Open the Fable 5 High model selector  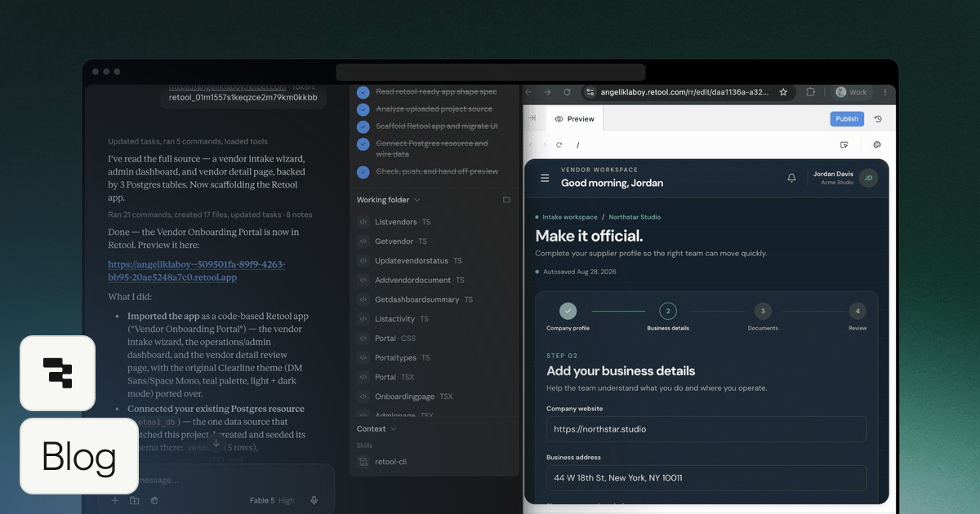click(x=273, y=500)
